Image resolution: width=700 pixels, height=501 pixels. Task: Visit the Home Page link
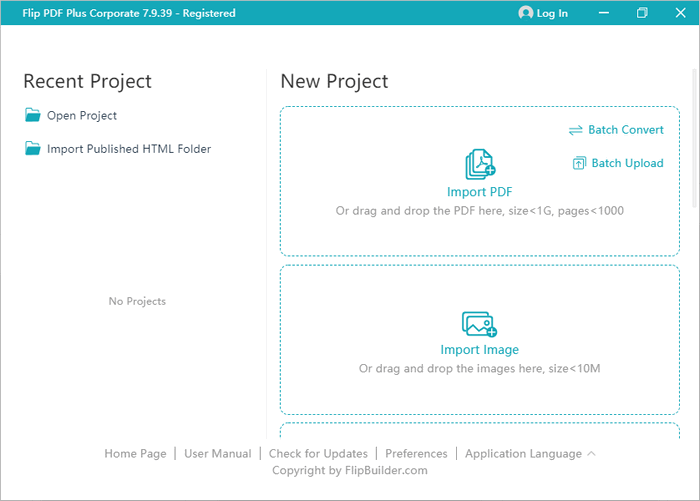135,454
